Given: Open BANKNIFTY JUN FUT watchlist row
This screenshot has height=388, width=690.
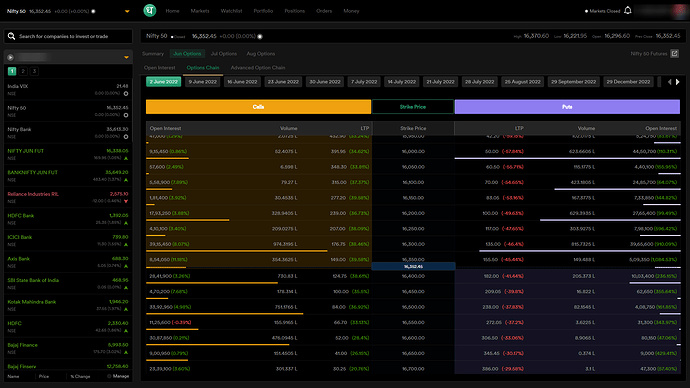Looking at the screenshot, I should pyautogui.click(x=68, y=176).
